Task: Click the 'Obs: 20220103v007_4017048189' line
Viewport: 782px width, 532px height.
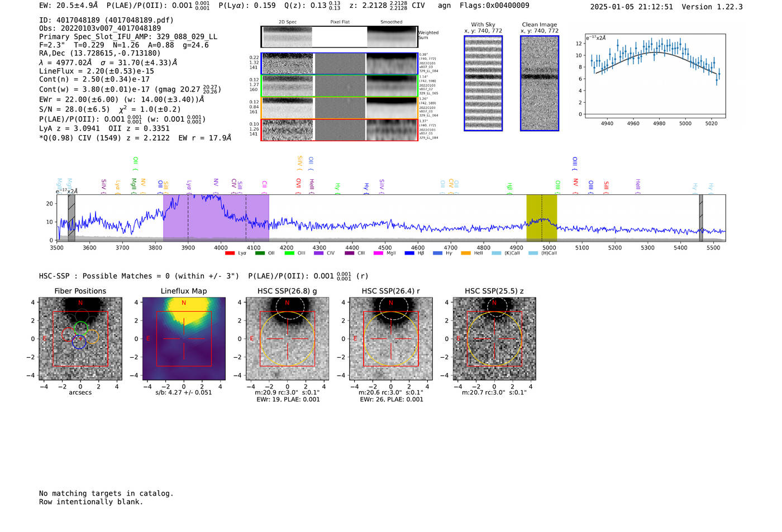Action: 100,28
